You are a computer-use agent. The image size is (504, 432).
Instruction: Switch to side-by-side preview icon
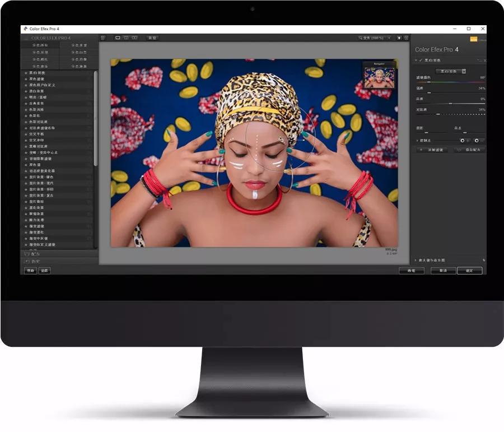[x=134, y=38]
